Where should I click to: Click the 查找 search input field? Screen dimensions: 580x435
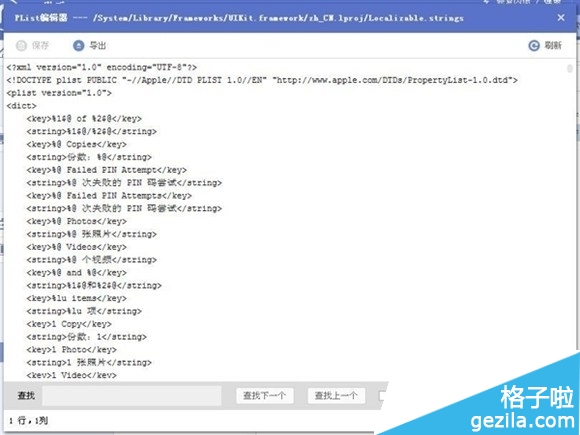(132, 396)
